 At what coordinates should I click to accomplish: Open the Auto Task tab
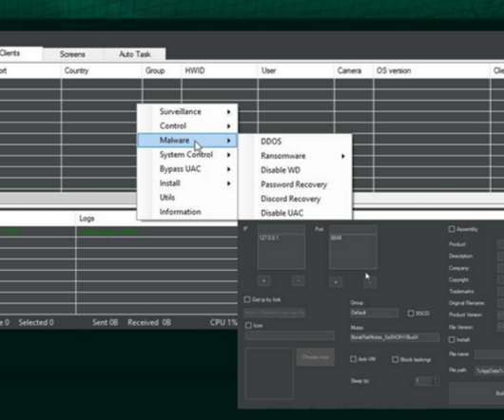pyautogui.click(x=135, y=54)
